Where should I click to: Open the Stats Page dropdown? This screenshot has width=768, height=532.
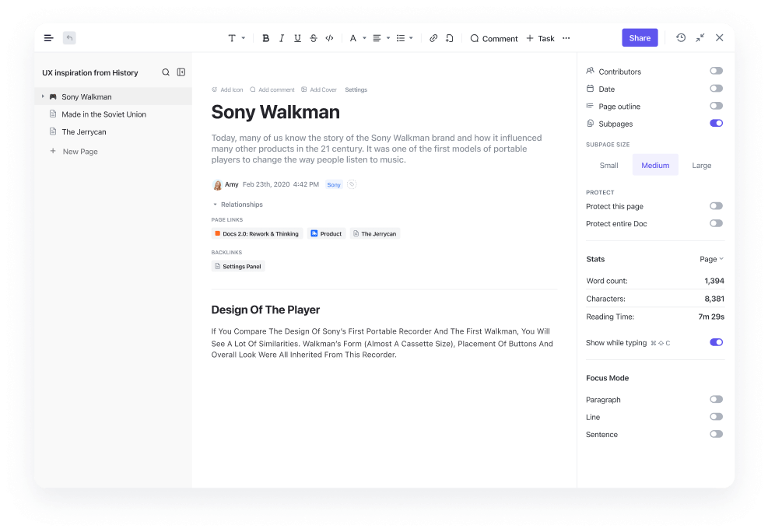point(710,259)
